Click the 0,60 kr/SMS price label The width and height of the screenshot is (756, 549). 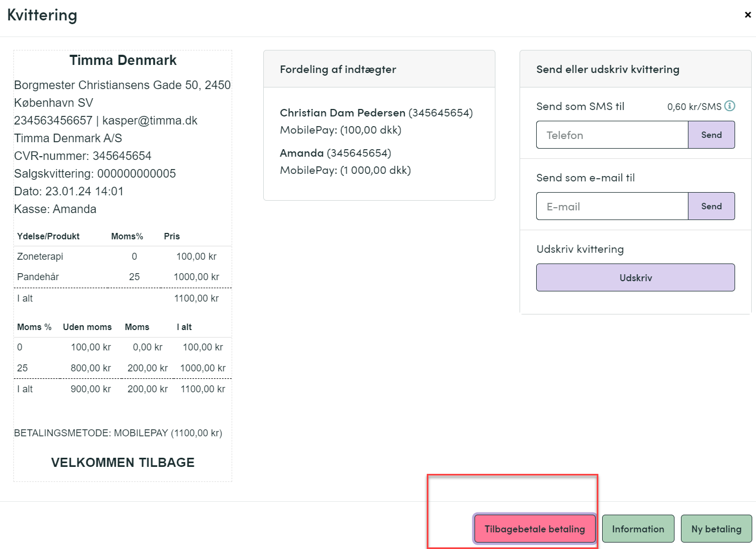(x=694, y=106)
